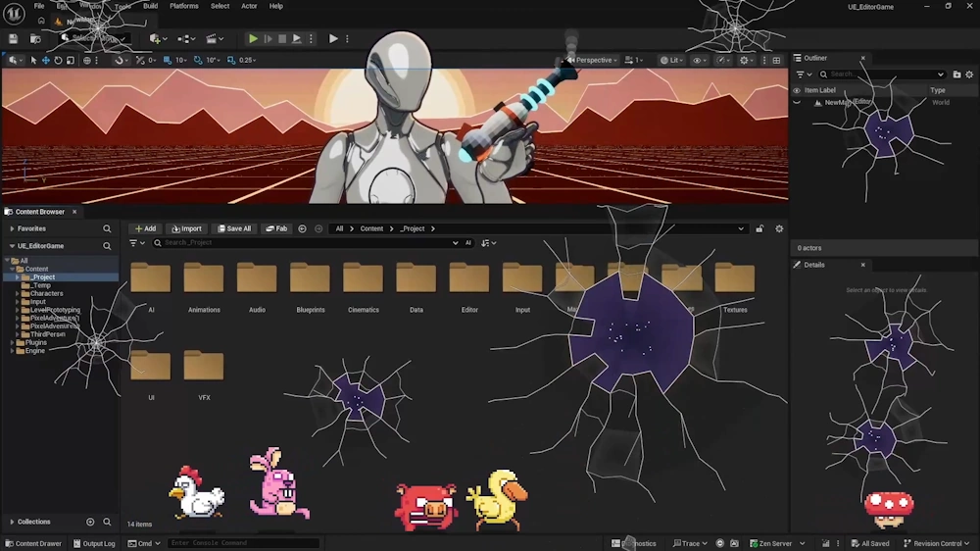Toggle visibility eye in Outliner header
Screen dimensions: 980x551
click(x=797, y=90)
